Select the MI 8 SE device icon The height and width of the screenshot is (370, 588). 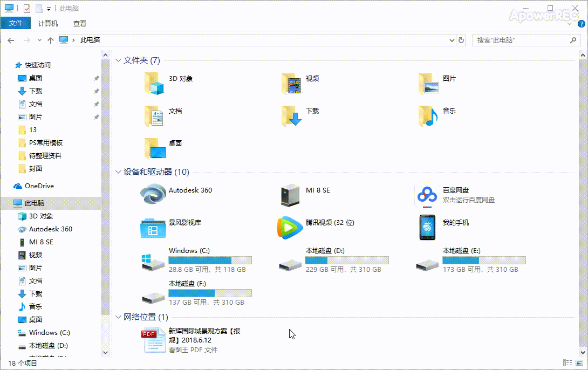(290, 195)
